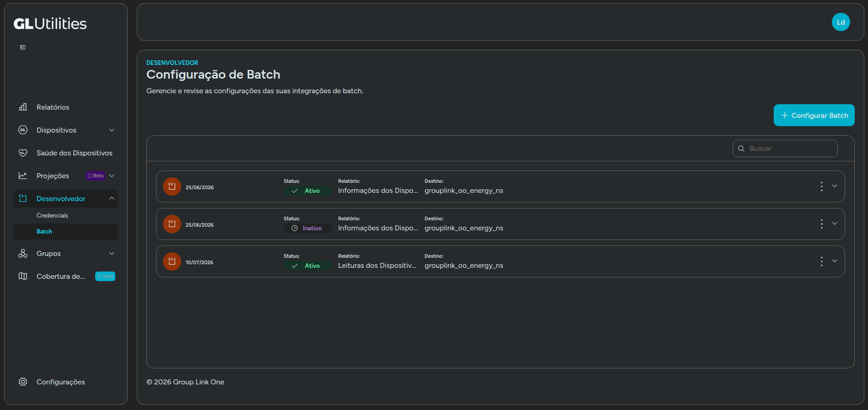Expand the Projeções menu chevron
The height and width of the screenshot is (410, 868).
coord(112,176)
